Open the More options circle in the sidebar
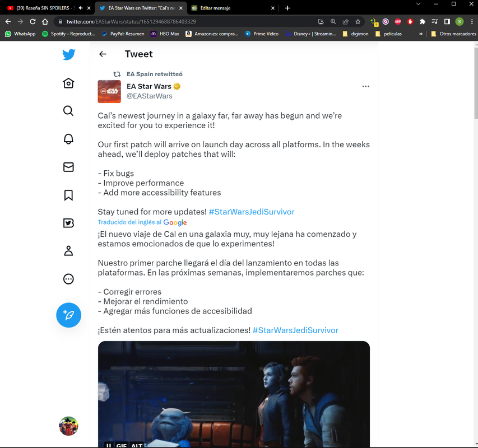478x448 pixels. pos(68,279)
